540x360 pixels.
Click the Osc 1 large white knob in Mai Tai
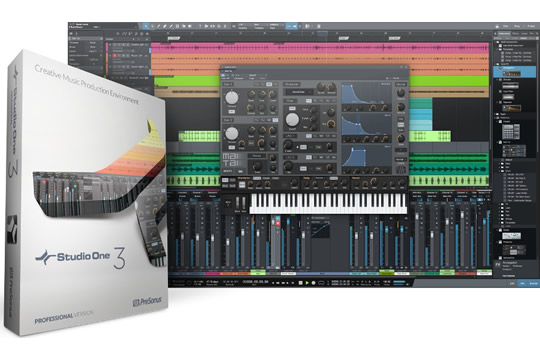click(x=231, y=98)
